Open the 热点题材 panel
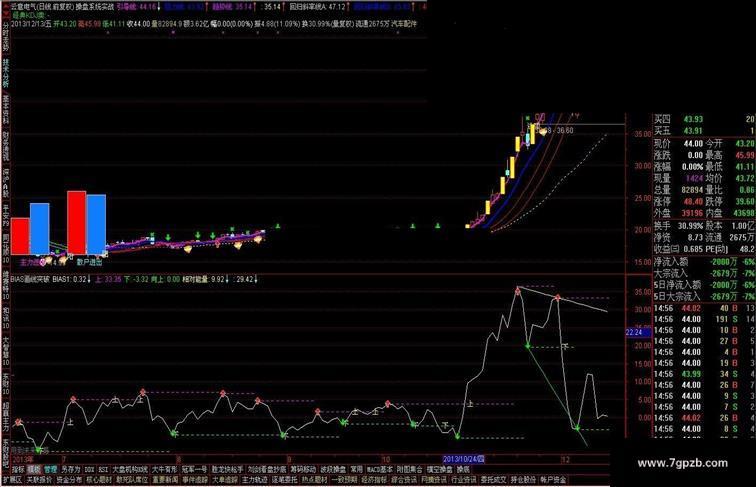756x487 pixels. tap(315, 480)
